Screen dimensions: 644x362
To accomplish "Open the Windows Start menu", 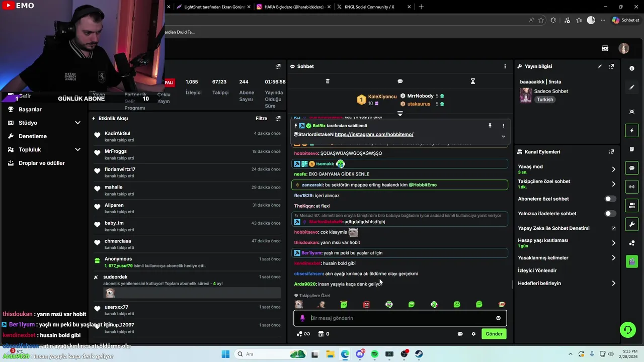I will [225, 354].
